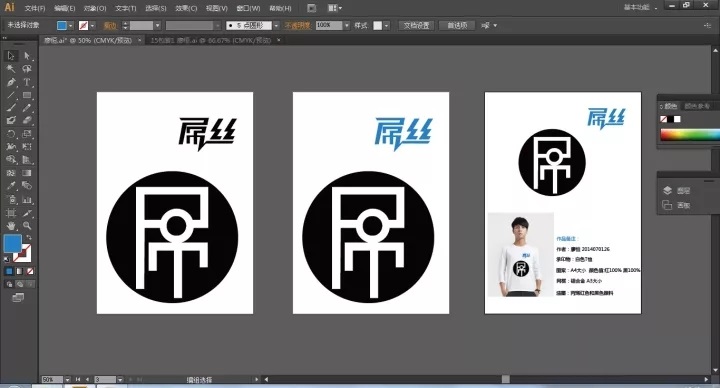Select the Selection tool (black arrow)
The image size is (720, 388).
pyautogui.click(x=11, y=56)
